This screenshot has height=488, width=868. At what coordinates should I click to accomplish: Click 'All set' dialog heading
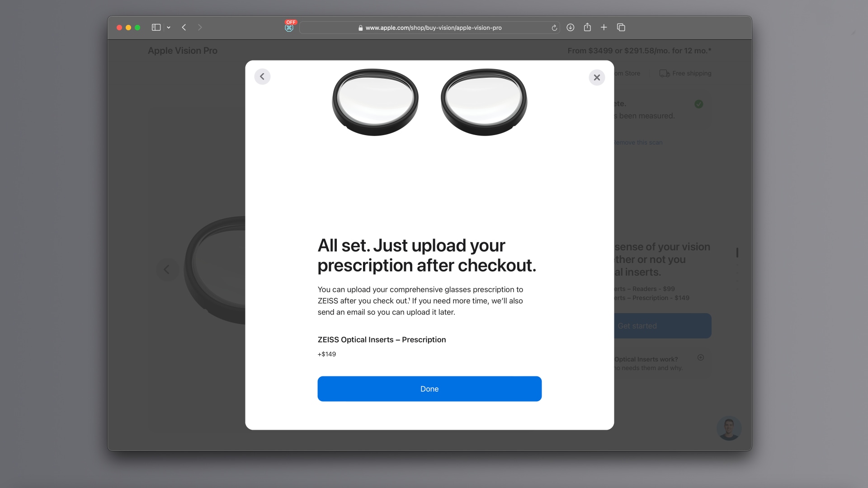pos(427,255)
